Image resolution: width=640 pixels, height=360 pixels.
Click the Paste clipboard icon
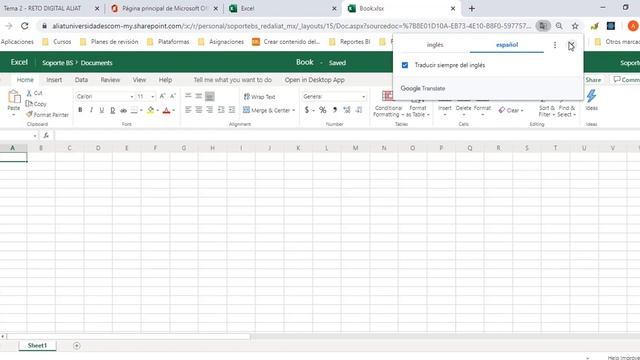pyautogui.click(x=14, y=97)
